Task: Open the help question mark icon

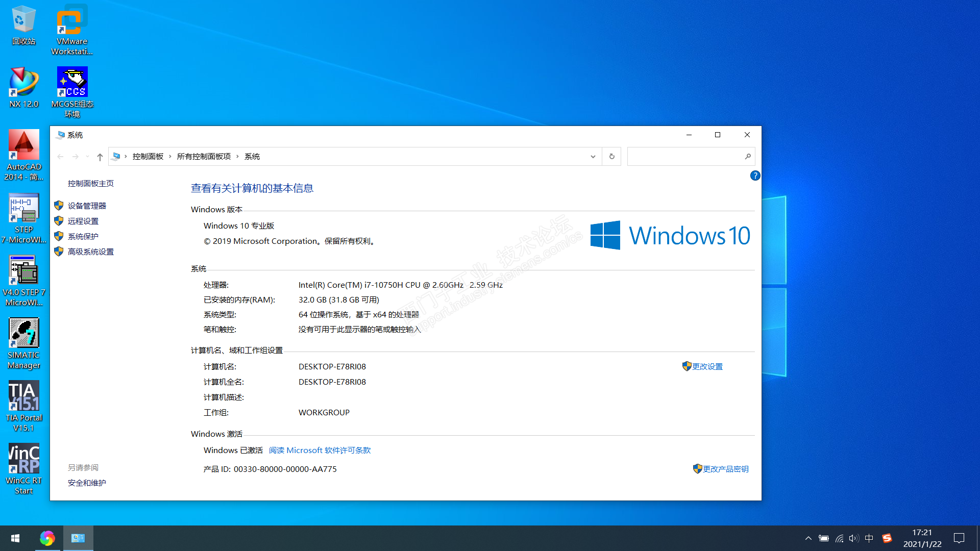Action: [x=755, y=176]
